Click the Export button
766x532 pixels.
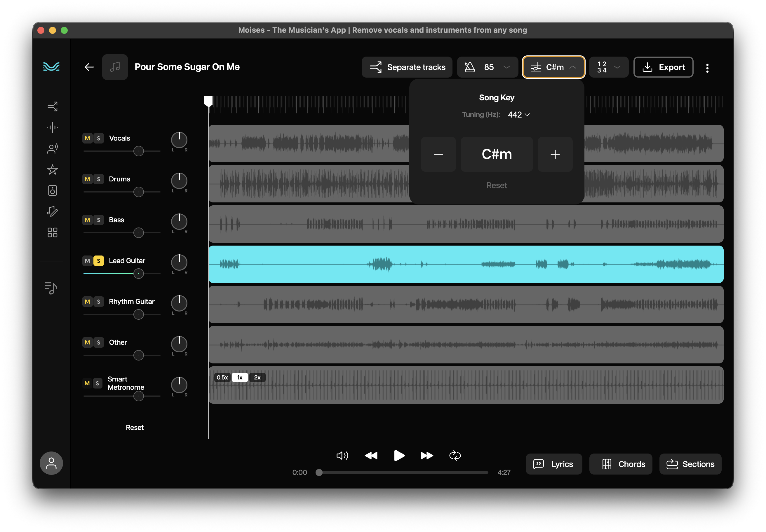click(x=663, y=67)
